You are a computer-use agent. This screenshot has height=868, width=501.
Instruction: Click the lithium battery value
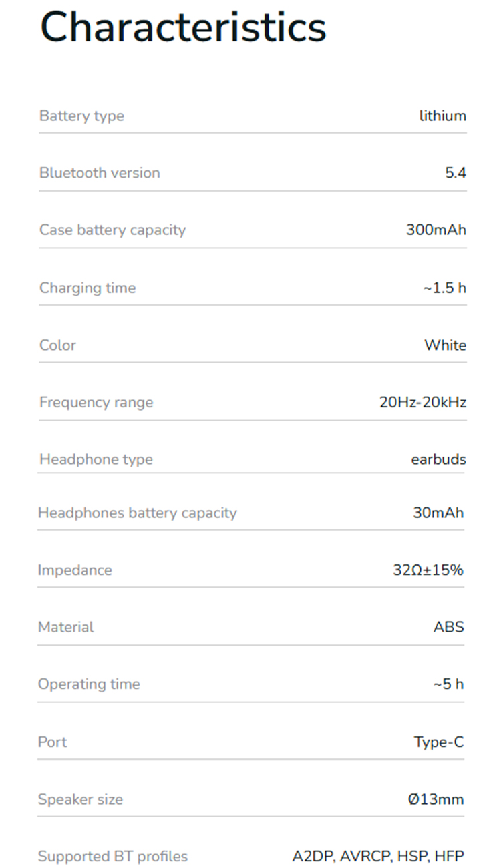tap(443, 116)
